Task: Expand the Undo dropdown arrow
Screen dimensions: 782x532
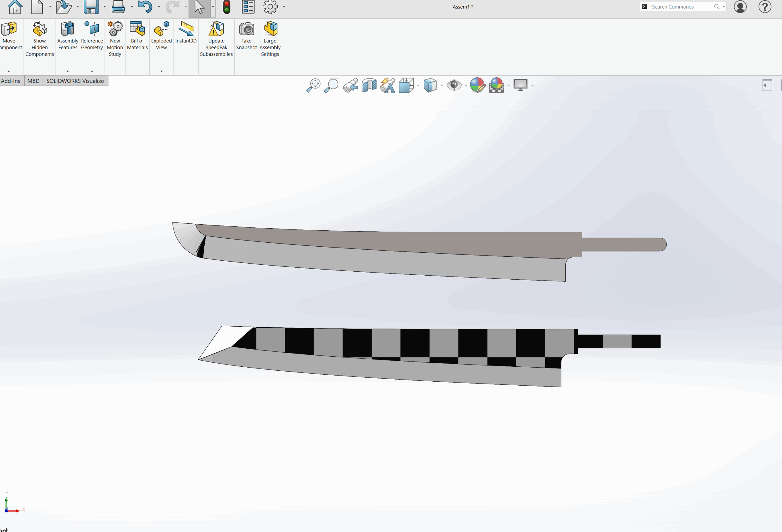Action: 159,7
